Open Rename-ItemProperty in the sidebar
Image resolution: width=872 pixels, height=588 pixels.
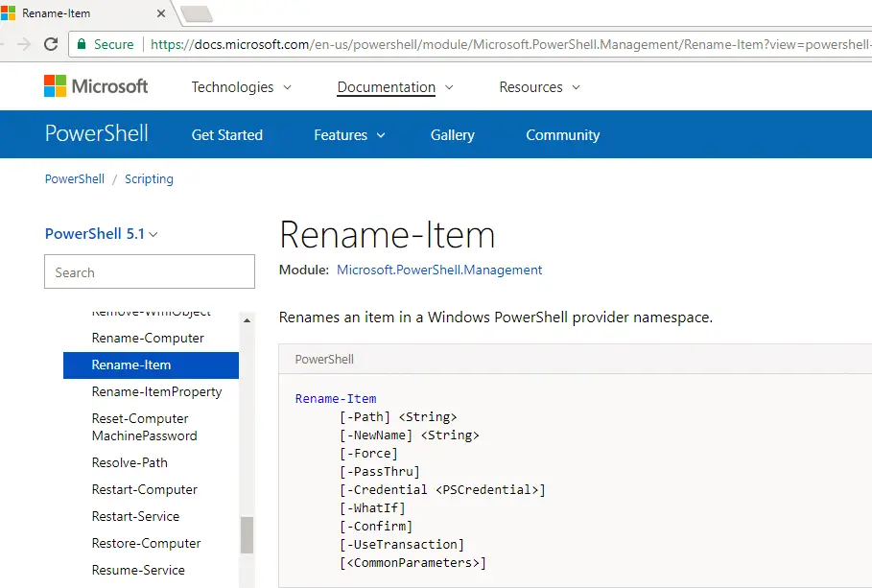click(156, 391)
